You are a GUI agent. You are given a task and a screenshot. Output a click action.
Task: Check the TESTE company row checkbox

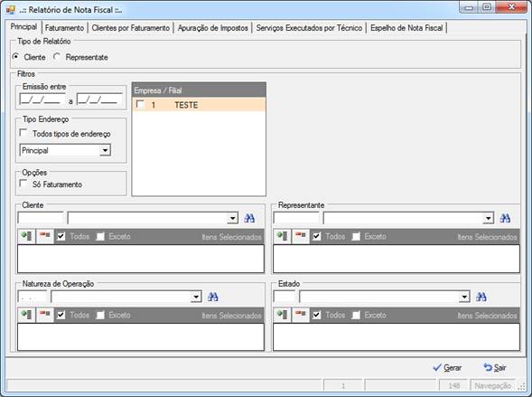tap(140, 104)
